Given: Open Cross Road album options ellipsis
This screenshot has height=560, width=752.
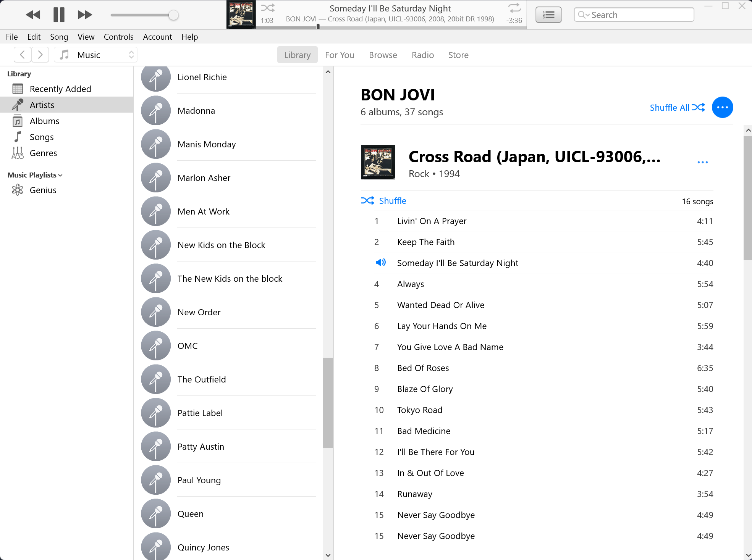Looking at the screenshot, I should click(702, 162).
